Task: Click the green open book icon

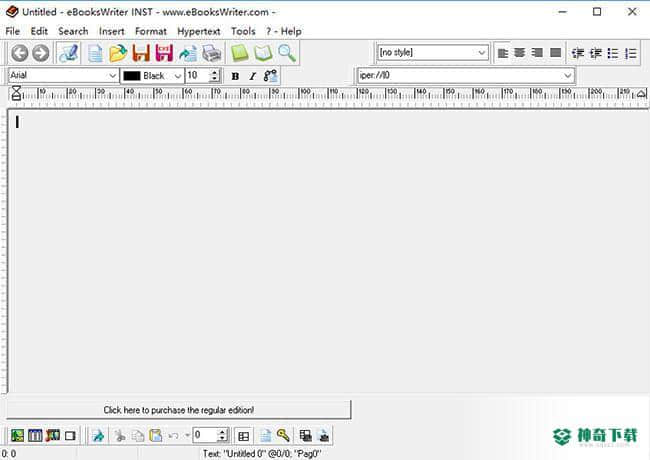Action: 263,53
